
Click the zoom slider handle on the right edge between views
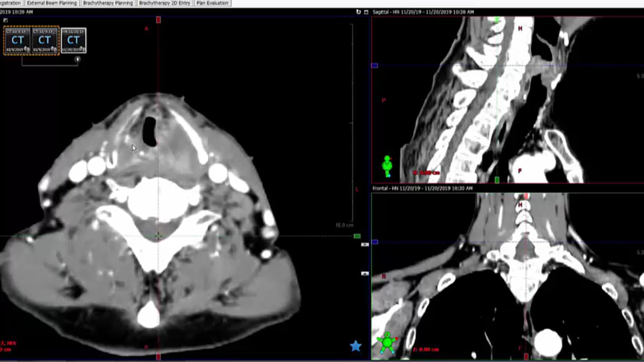(365, 244)
